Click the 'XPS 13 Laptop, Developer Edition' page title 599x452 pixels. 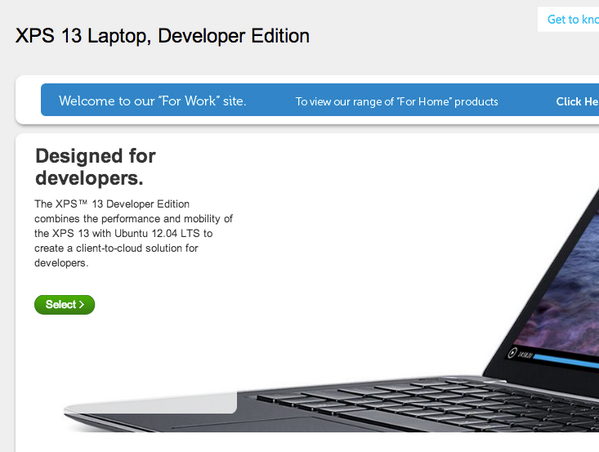point(162,36)
